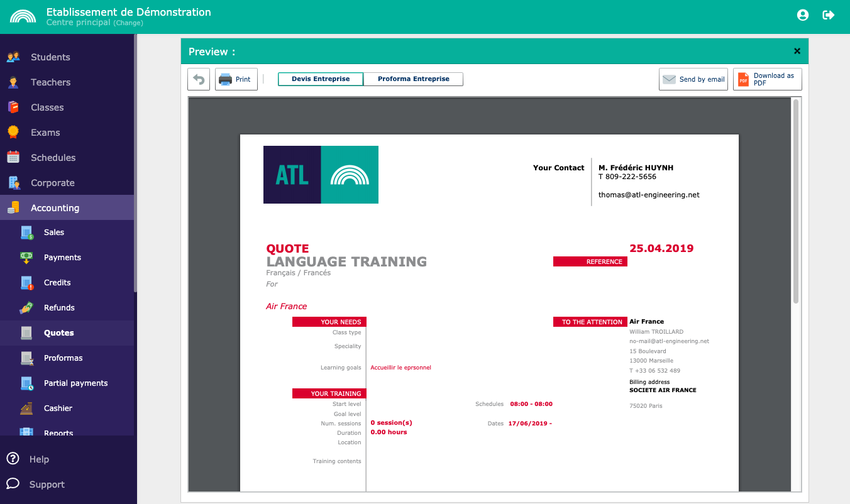
Task: Click the Help question mark icon
Action: [13, 459]
